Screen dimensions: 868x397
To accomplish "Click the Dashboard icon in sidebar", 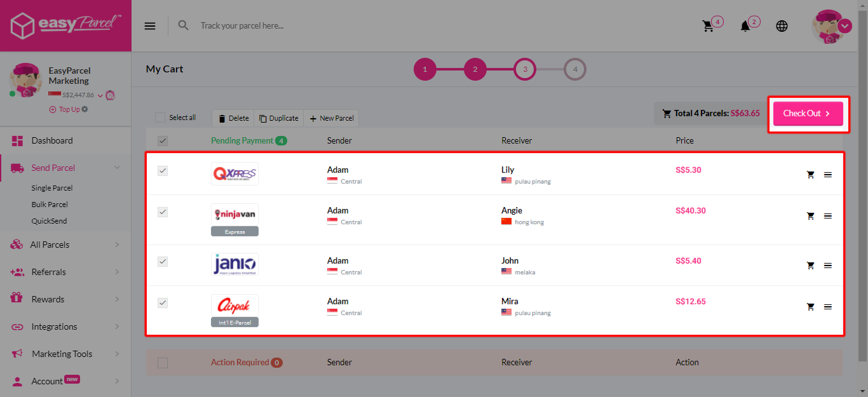I will 17,141.
